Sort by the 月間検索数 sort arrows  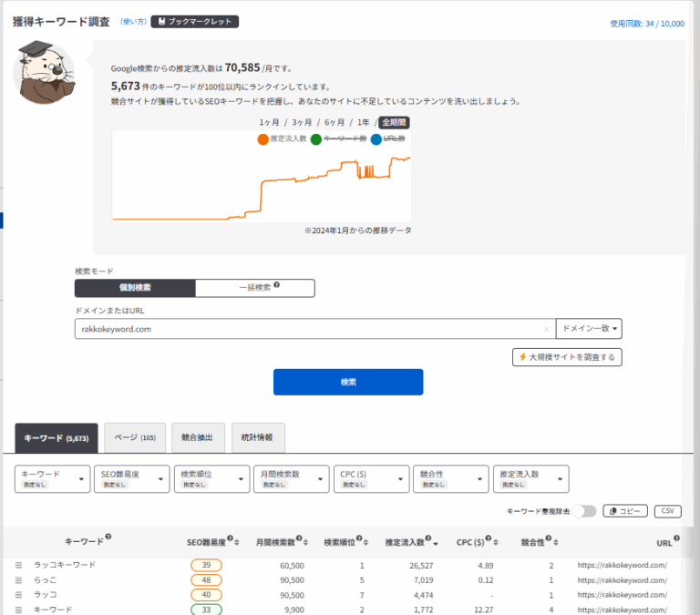coord(306,543)
